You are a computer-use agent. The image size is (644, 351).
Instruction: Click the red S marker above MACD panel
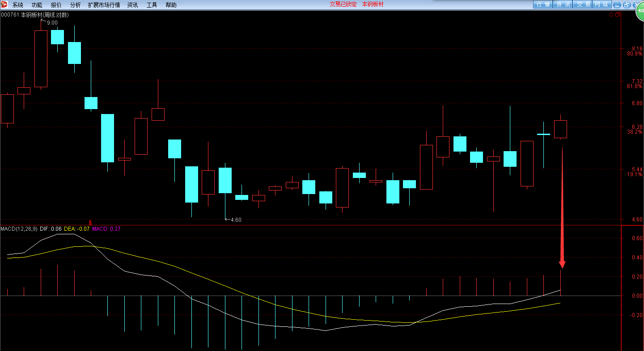tap(90, 222)
